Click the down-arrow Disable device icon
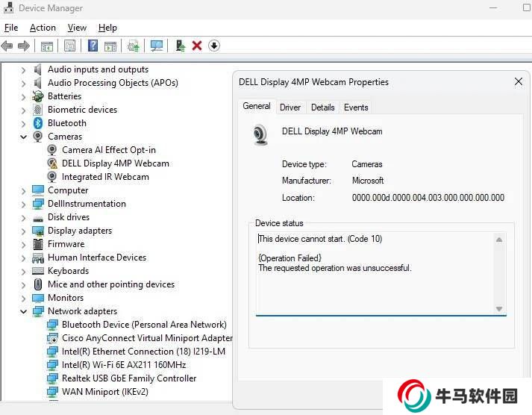Image resolution: width=532 pixels, height=415 pixels. tap(214, 46)
